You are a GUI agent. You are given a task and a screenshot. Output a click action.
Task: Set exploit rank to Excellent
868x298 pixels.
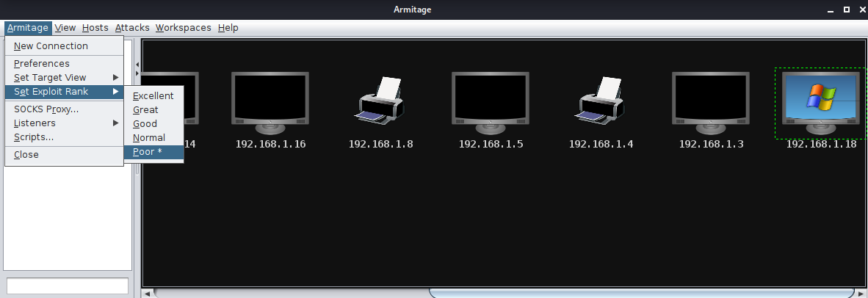point(154,95)
